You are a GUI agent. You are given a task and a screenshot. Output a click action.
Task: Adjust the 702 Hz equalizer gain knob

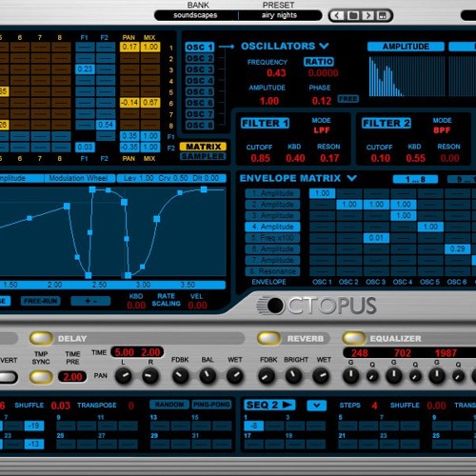coord(394,376)
